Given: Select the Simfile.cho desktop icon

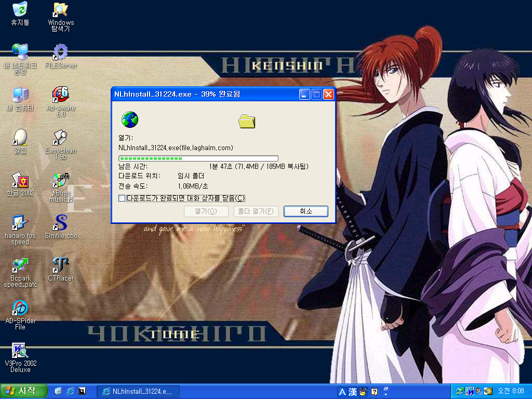Looking at the screenshot, I should pos(61,227).
